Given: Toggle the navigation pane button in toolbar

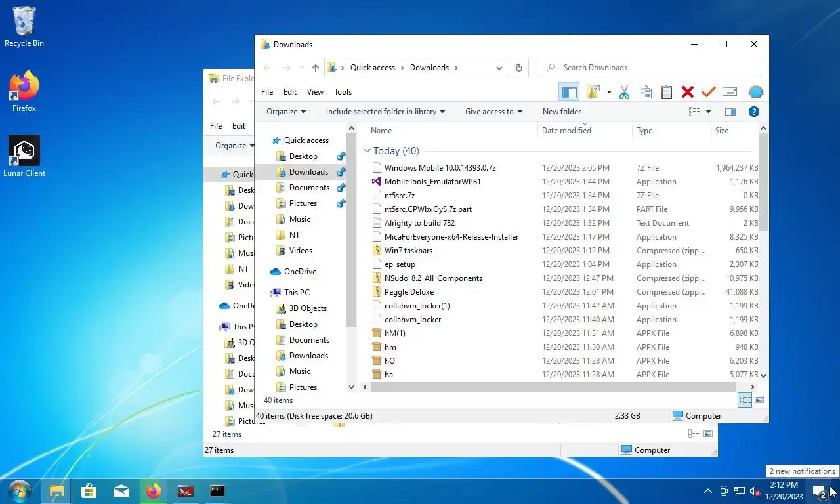Looking at the screenshot, I should coord(569,93).
